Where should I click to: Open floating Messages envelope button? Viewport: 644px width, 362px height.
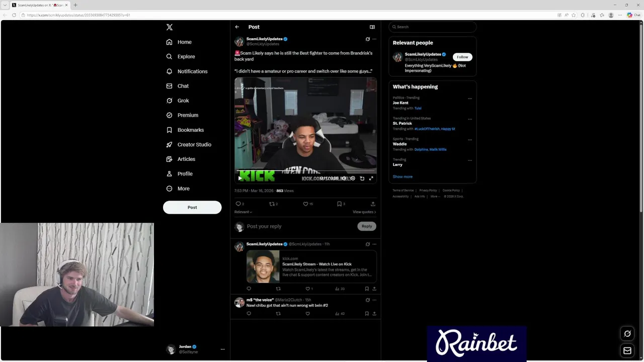coord(627,351)
